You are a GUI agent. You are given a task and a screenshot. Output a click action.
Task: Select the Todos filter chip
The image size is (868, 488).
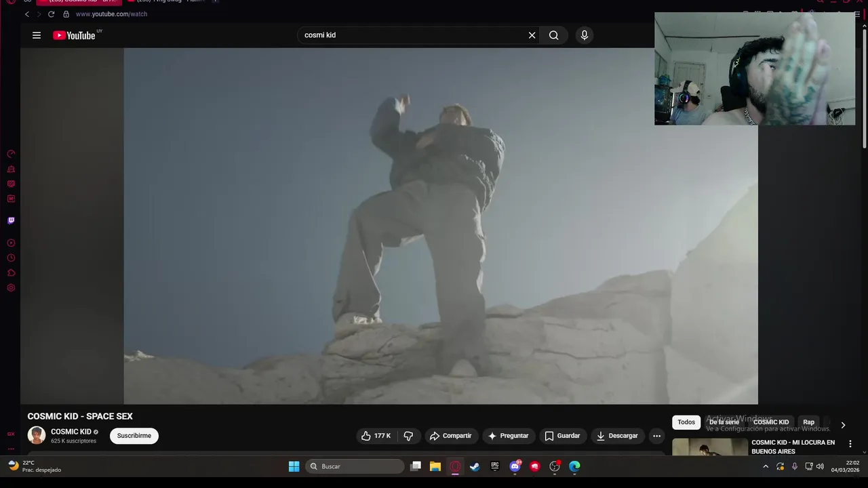click(x=686, y=422)
